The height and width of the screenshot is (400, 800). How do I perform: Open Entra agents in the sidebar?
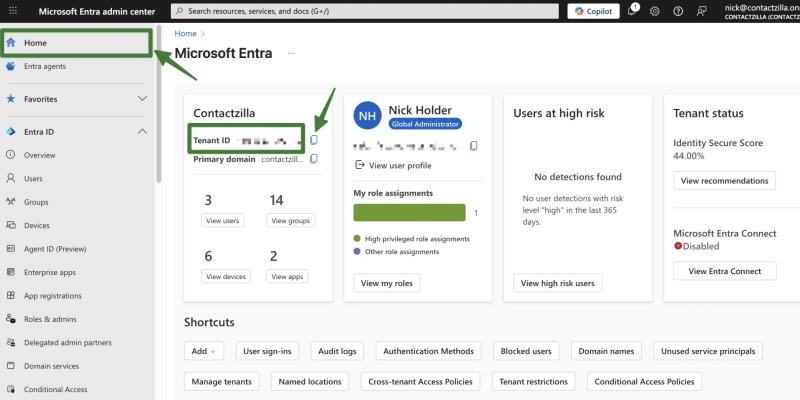tap(45, 66)
